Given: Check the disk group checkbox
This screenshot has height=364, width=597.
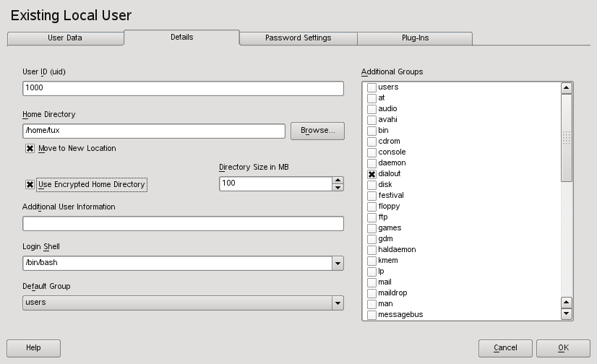Looking at the screenshot, I should coord(371,185).
